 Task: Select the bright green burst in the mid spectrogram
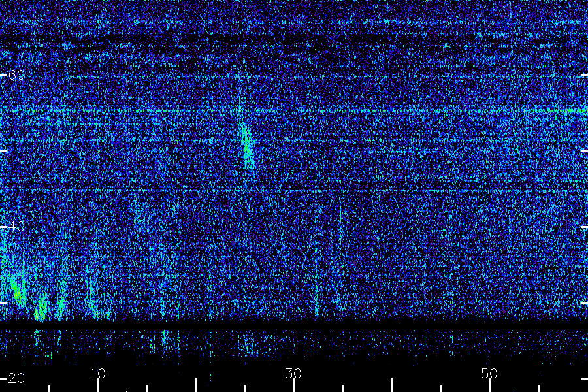pos(247,144)
